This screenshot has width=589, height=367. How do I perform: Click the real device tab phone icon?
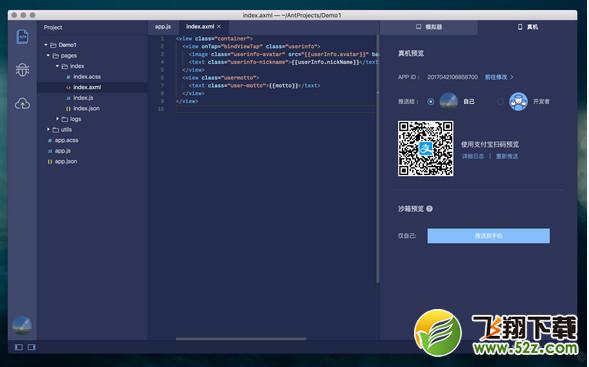click(520, 27)
